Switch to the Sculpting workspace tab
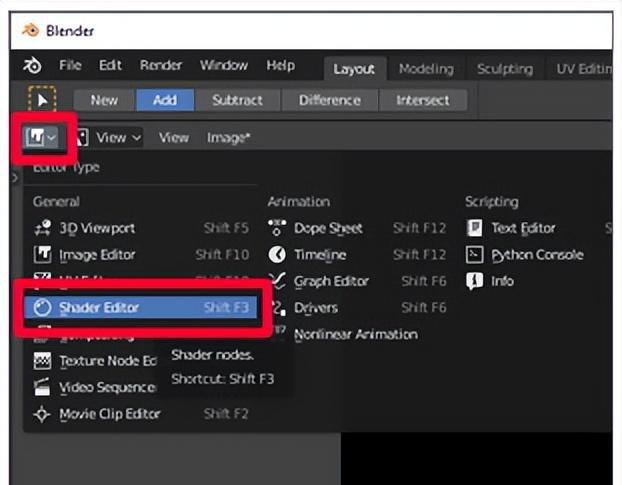This screenshot has width=622, height=485. [x=505, y=69]
